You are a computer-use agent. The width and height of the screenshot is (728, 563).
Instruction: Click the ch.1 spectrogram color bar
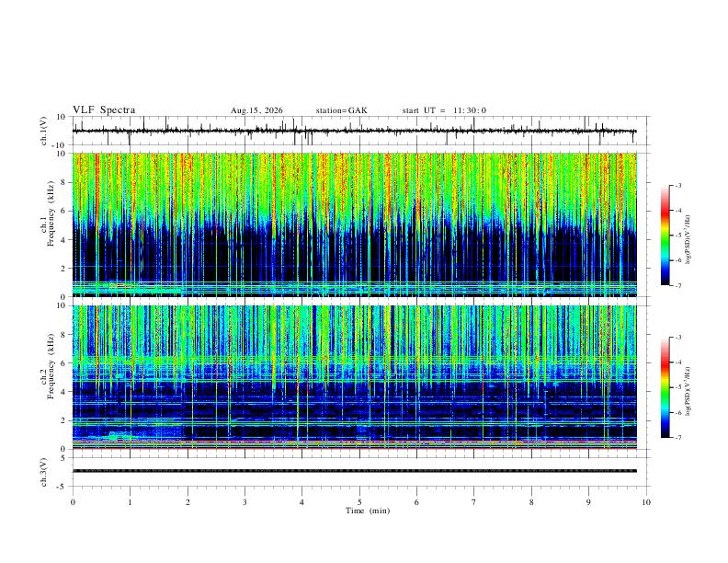[665, 236]
